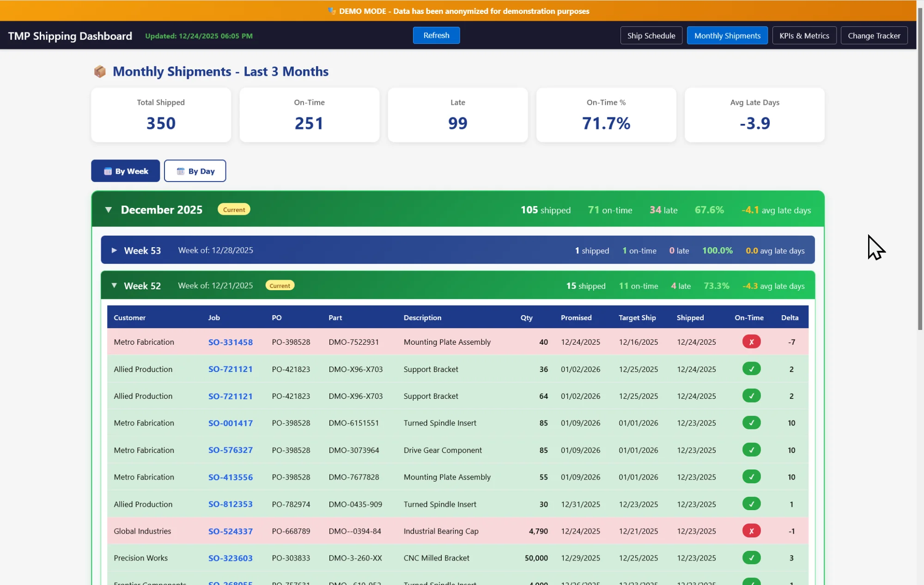Expand the Week 53 row

114,250
